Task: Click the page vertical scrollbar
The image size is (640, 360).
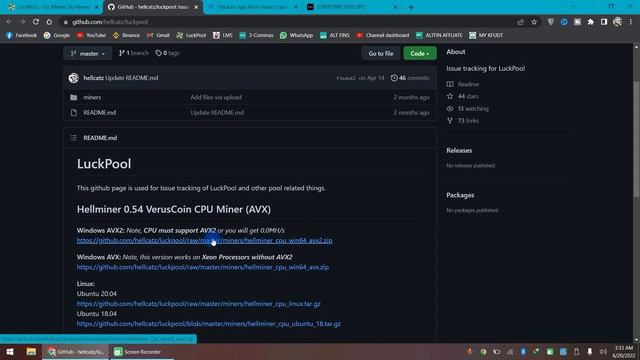Action: coord(636,139)
